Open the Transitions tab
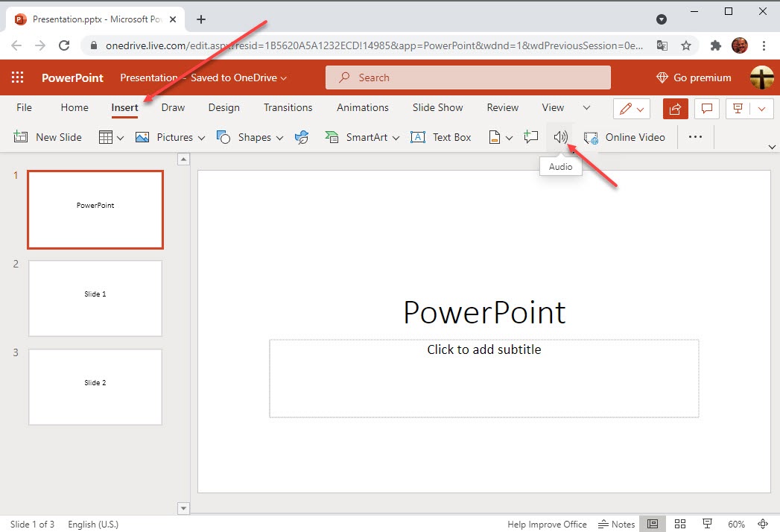The width and height of the screenshot is (780, 532). pos(288,107)
